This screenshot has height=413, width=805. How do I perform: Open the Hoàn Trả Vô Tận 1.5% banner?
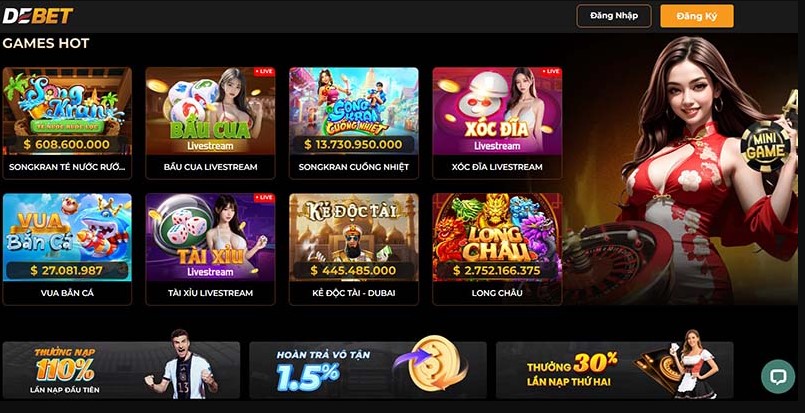(368, 370)
